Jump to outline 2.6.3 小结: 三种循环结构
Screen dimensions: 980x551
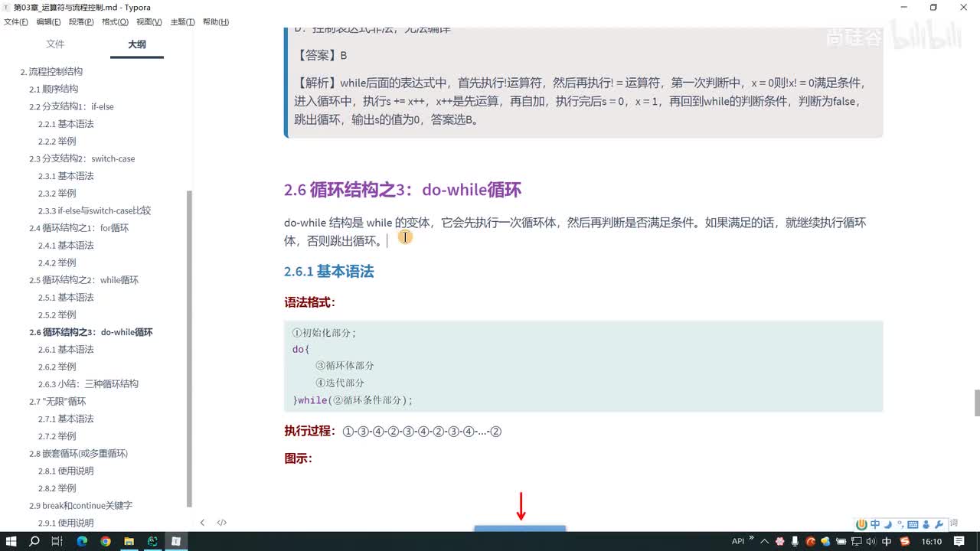tap(88, 384)
